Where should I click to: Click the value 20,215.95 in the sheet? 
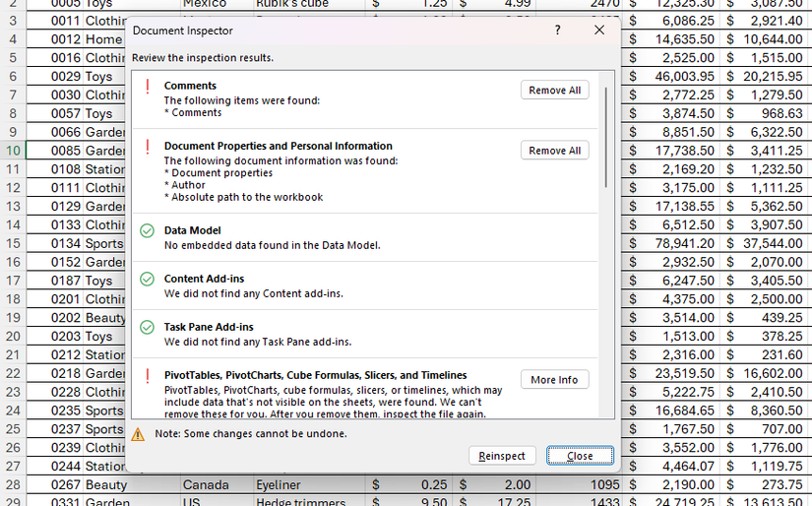pyautogui.click(x=773, y=76)
